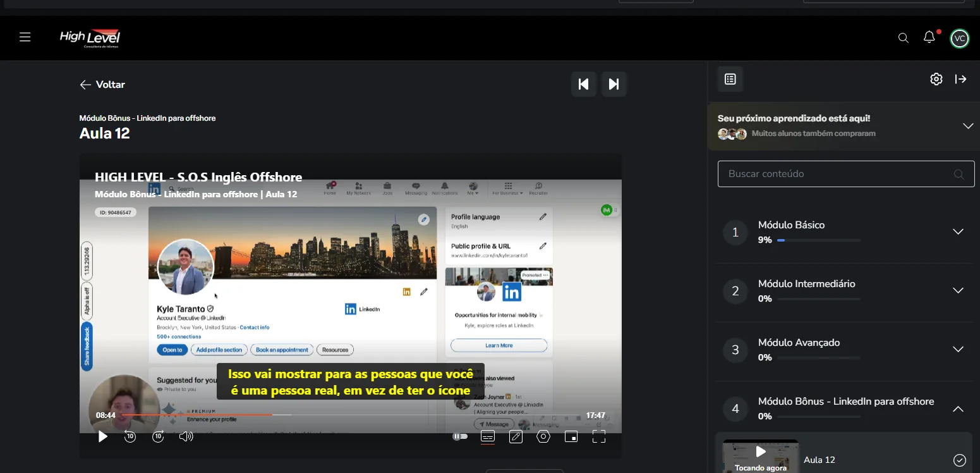Click the magnifier inside the Buscar conteúdo field
The width and height of the screenshot is (980, 473).
(959, 174)
